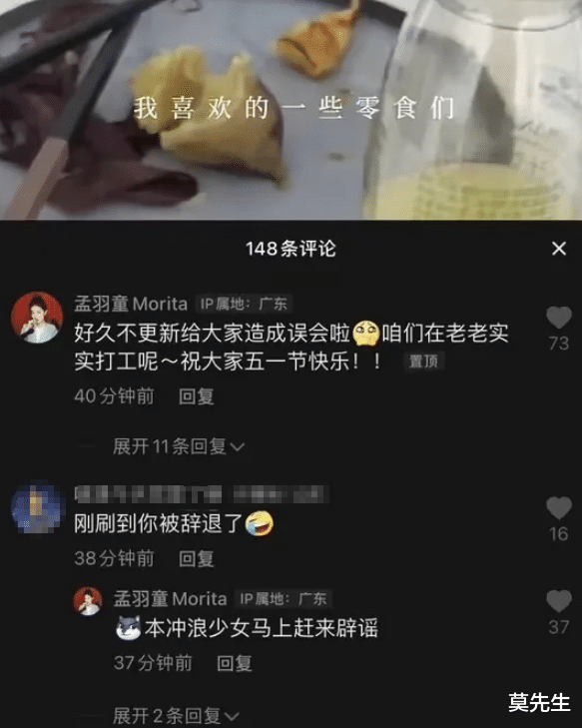Open small 孟羽童Morita avatar in reply

[x=88, y=601]
